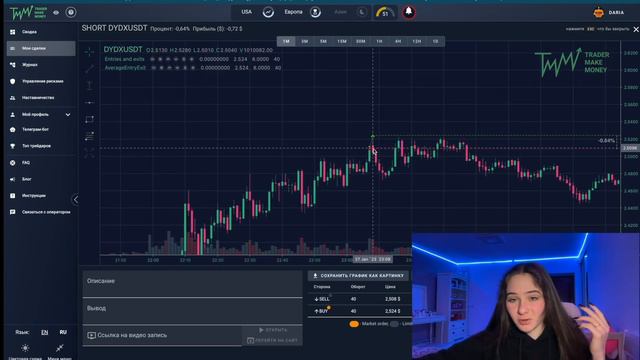The image size is (640, 360).
Task: Click the fear and greed gauge showing 51
Action: 385,13
